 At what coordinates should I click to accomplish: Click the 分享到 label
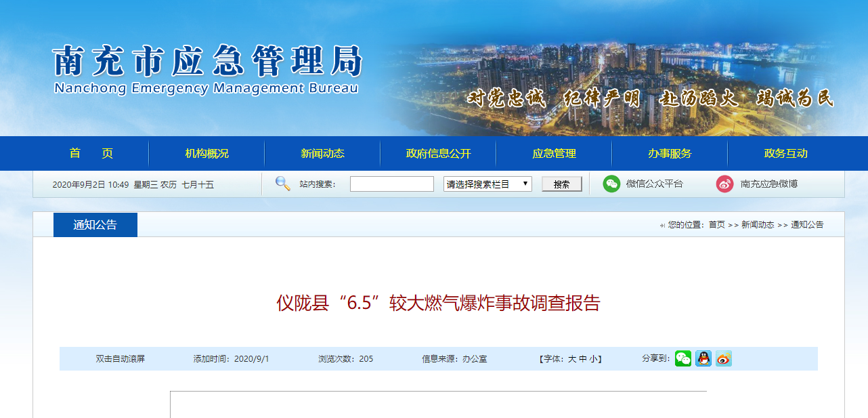point(656,359)
